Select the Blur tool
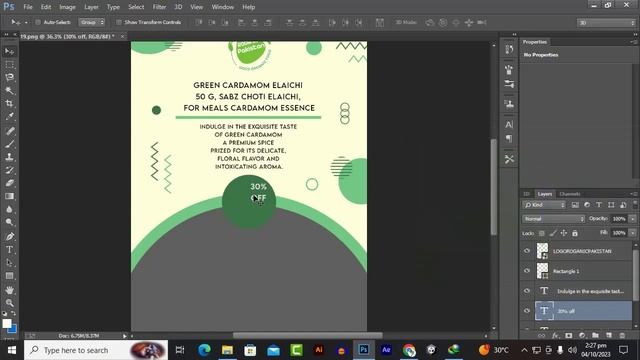 click(9, 209)
